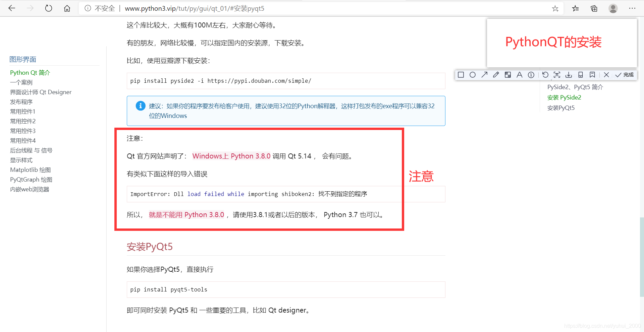
Task: Select the pencil freehand tool
Action: [496, 75]
